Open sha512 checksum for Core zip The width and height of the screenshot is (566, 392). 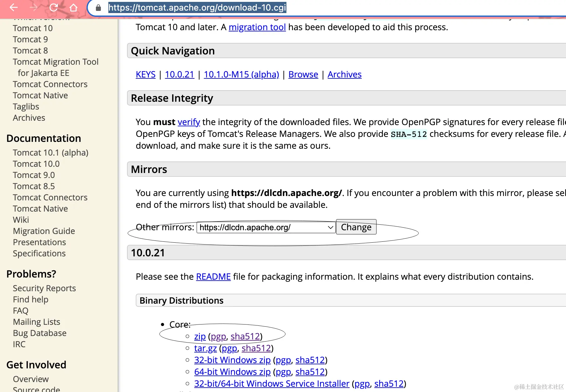(x=245, y=337)
